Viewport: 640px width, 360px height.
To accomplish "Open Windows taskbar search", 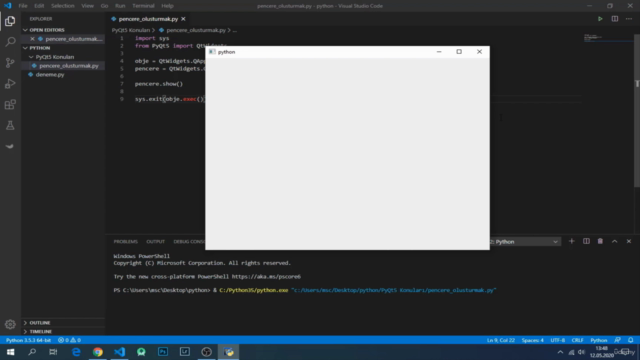I will click(x=32, y=352).
